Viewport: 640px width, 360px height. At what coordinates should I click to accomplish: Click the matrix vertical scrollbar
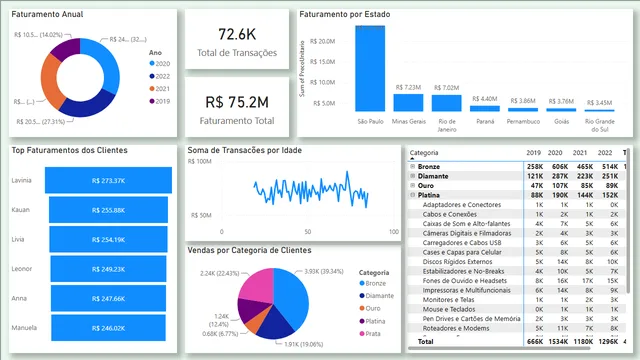click(628, 220)
